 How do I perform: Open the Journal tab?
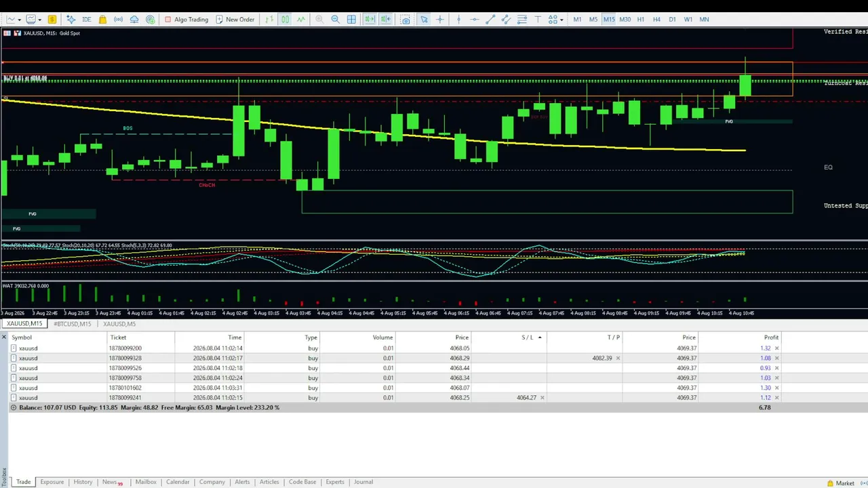(x=363, y=482)
